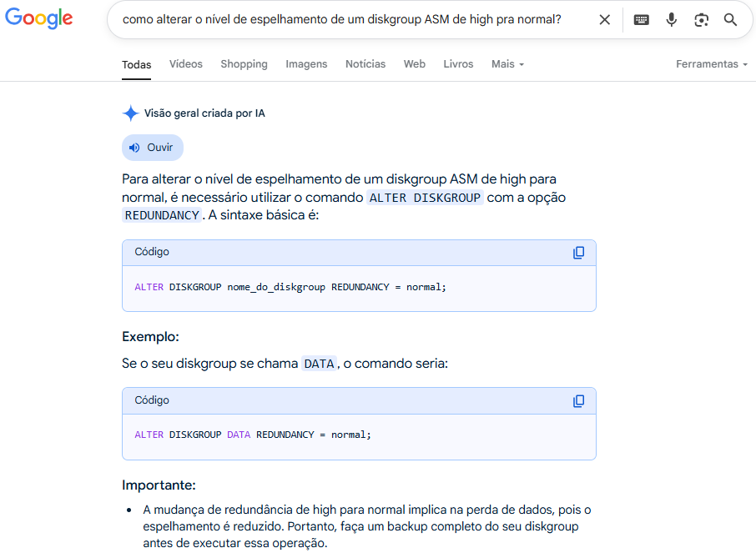Copy the first code block syntax

578,253
